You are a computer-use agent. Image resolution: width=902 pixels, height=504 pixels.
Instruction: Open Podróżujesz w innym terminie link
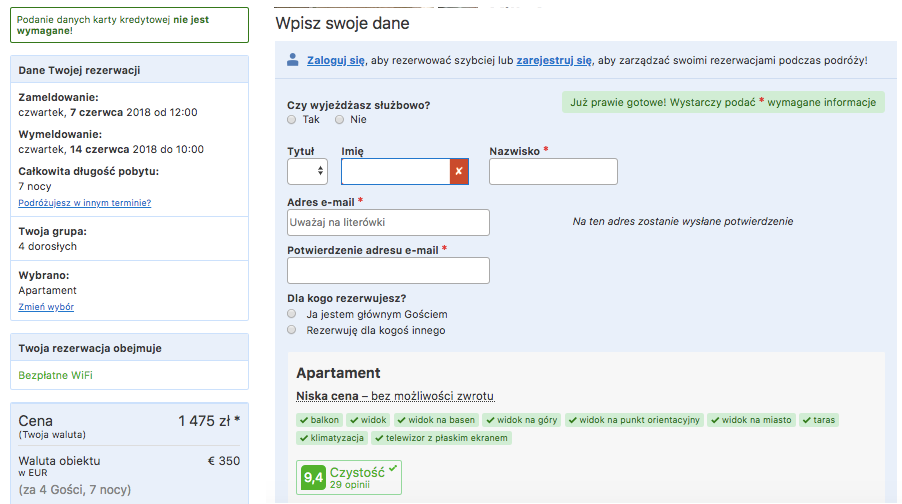(x=85, y=203)
